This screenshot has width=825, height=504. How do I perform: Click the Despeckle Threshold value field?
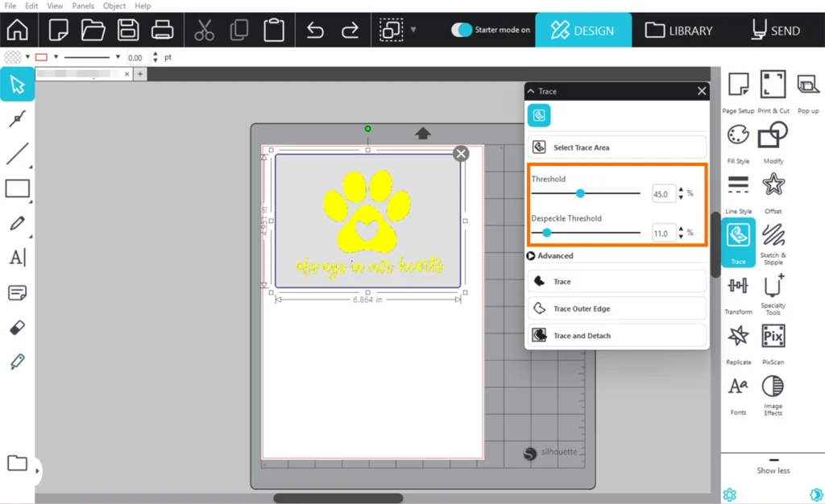[663, 233]
